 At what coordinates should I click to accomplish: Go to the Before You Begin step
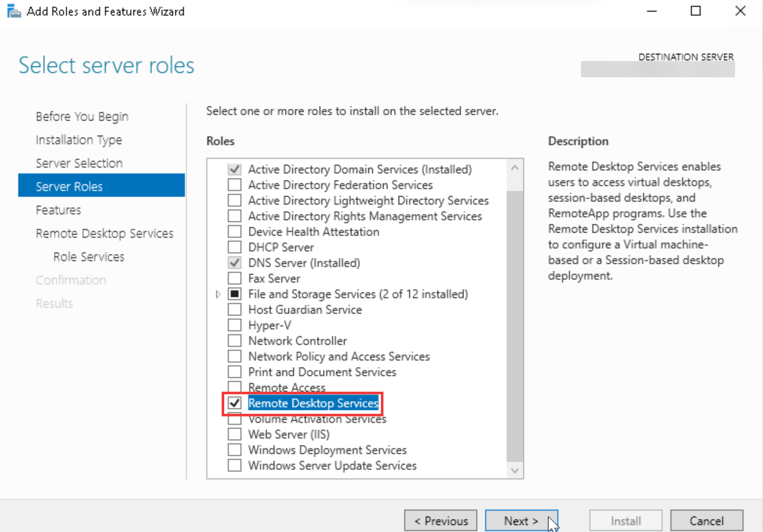tap(81, 116)
